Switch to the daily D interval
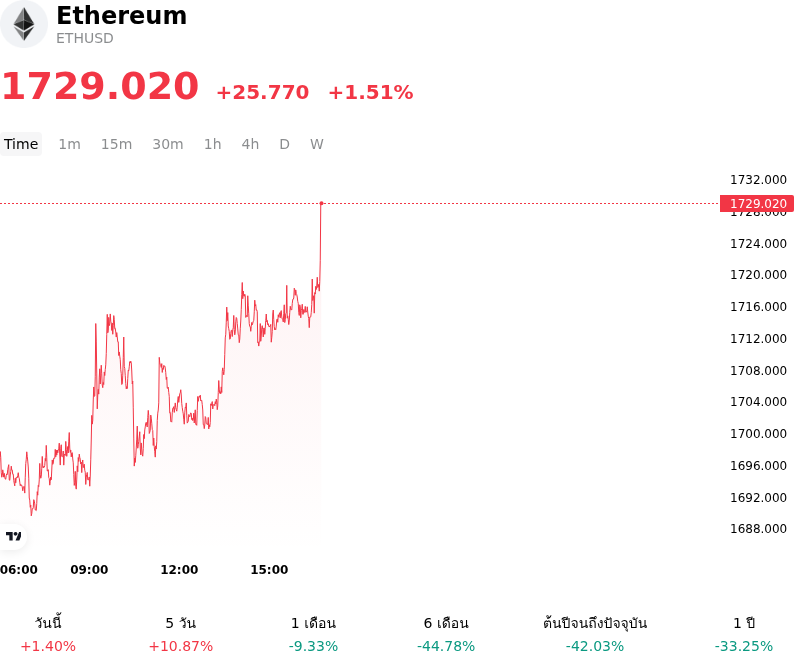The width and height of the screenshot is (800, 666). pyautogui.click(x=284, y=144)
